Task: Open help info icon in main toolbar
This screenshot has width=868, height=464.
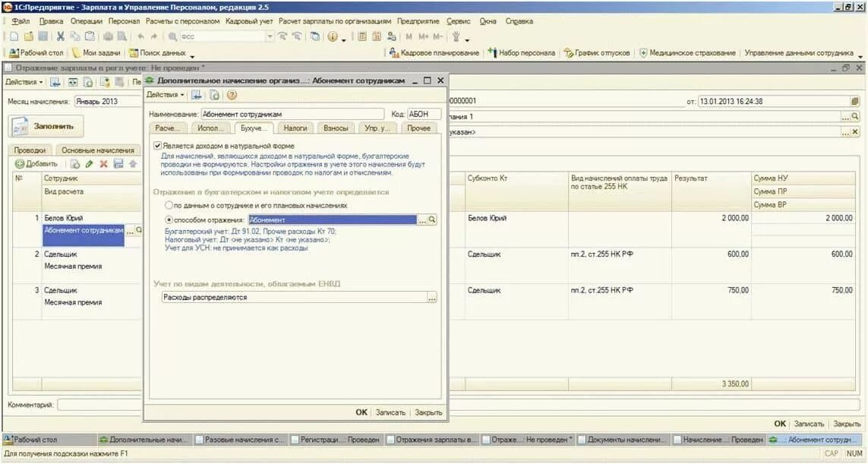Action: click(333, 36)
